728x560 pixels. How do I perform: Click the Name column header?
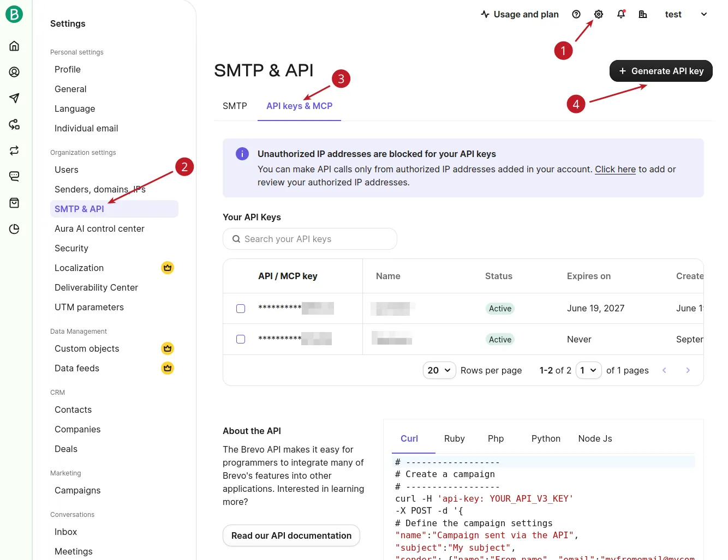pos(388,276)
